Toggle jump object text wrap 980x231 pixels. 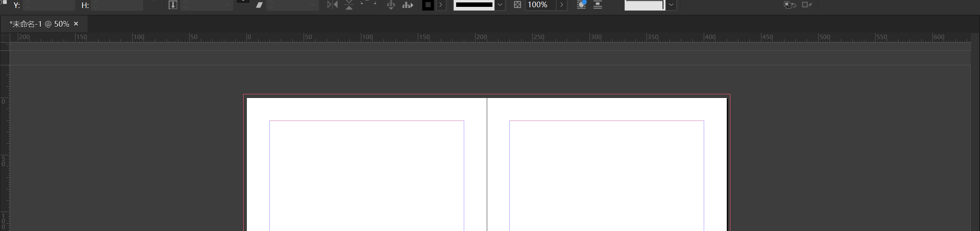tap(598, 5)
